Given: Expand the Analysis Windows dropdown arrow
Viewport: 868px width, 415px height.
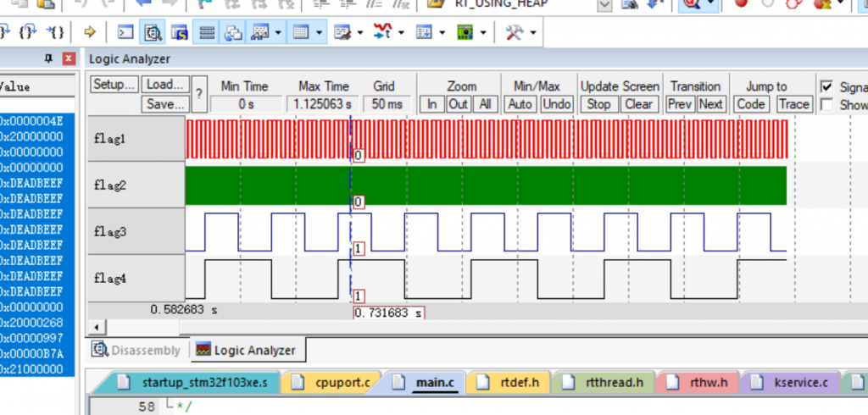Looking at the screenshot, I should click(401, 33).
